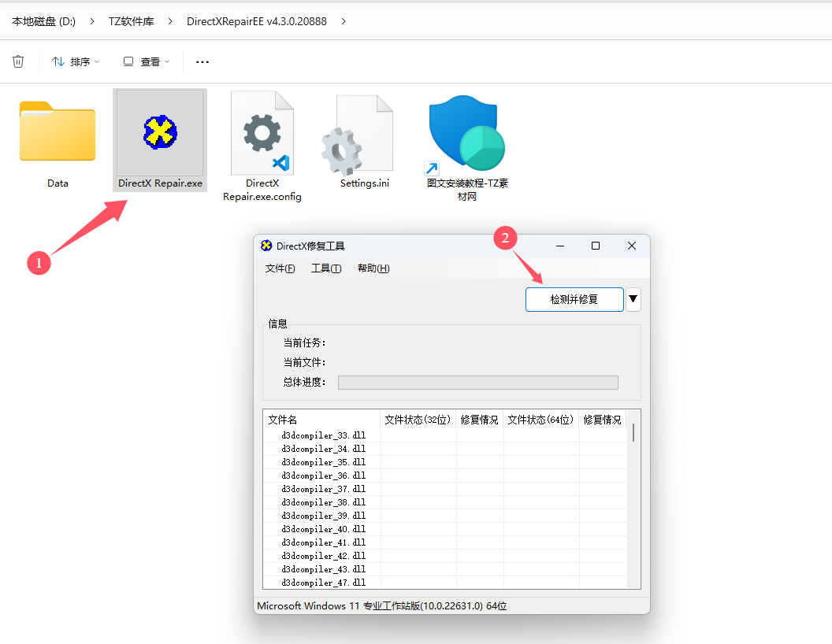
Task: Select the Settings.ini file icon
Action: [x=358, y=135]
